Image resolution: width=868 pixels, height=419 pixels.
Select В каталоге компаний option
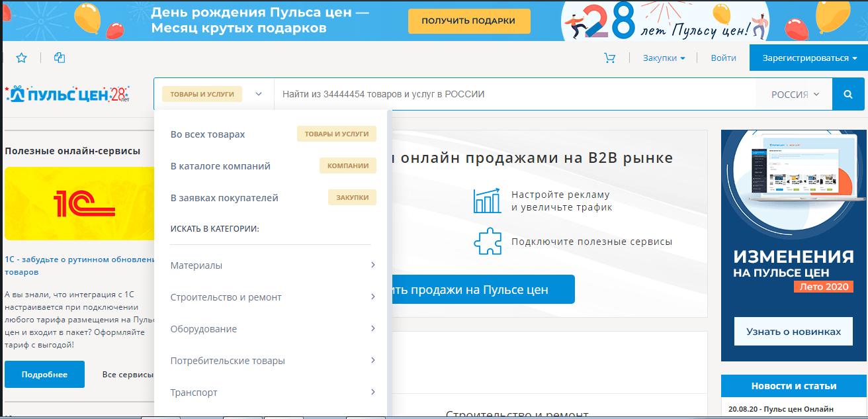pos(272,166)
